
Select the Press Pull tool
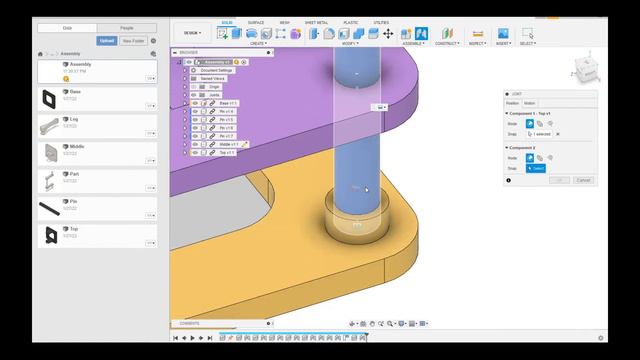[314, 33]
